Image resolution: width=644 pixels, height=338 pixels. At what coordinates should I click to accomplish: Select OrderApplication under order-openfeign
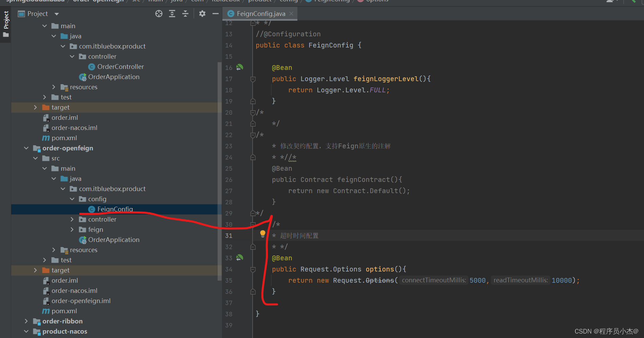point(114,240)
